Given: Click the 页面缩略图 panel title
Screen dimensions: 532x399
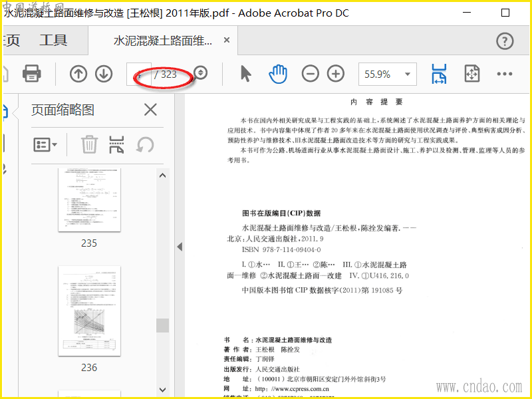Looking at the screenshot, I should 63,110.
